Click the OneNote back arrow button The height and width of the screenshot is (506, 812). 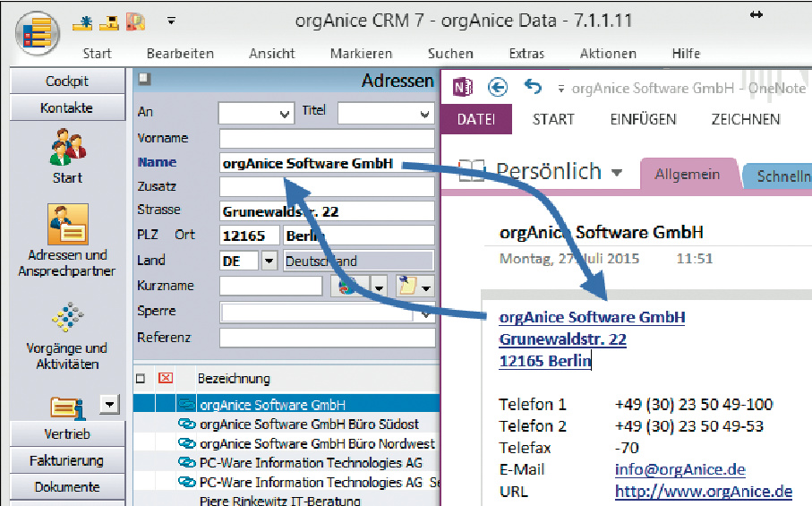[x=498, y=87]
